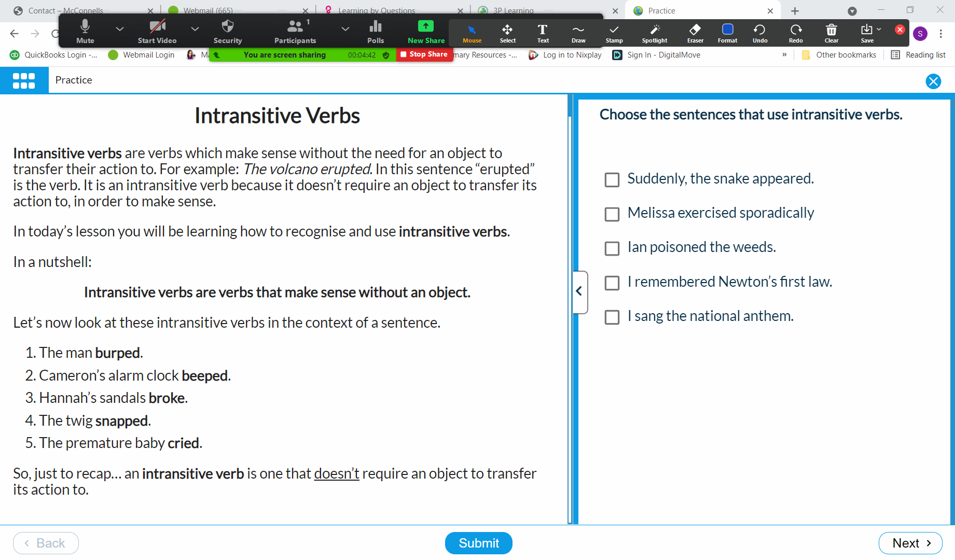Submit the selected answers

tap(478, 543)
